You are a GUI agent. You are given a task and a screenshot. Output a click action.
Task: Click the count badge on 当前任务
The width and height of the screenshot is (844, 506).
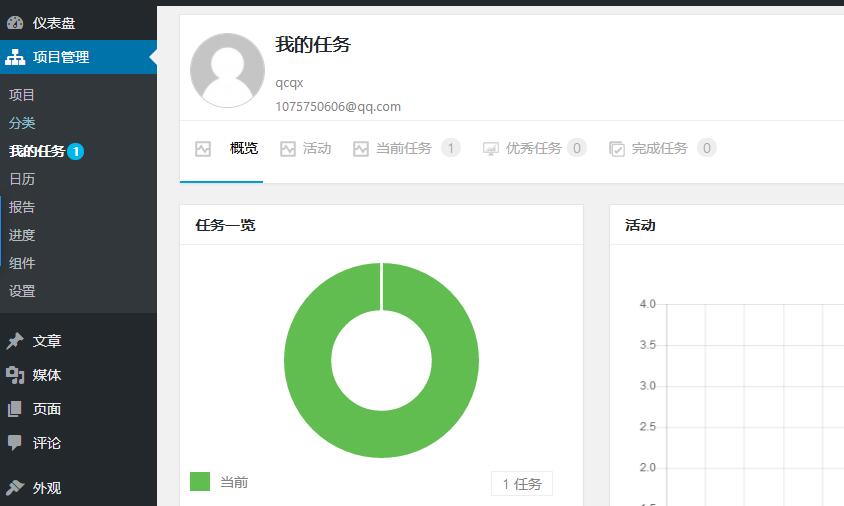pyautogui.click(x=451, y=148)
